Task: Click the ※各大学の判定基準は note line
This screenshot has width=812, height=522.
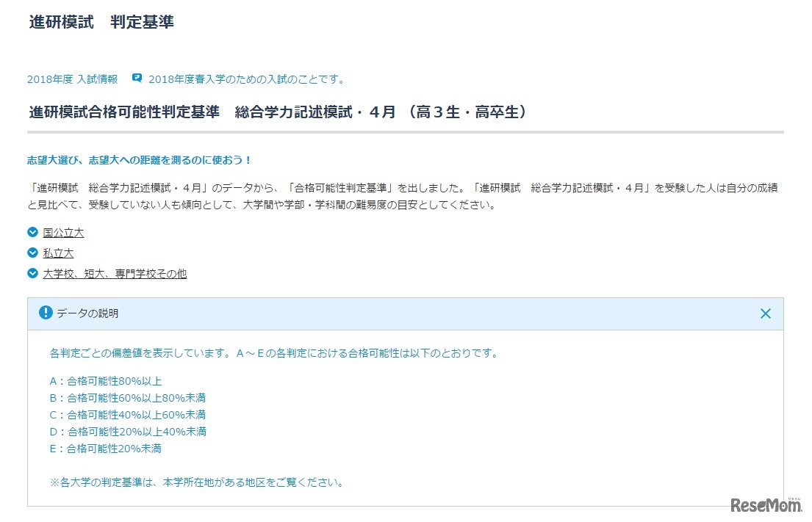Action: 197,482
